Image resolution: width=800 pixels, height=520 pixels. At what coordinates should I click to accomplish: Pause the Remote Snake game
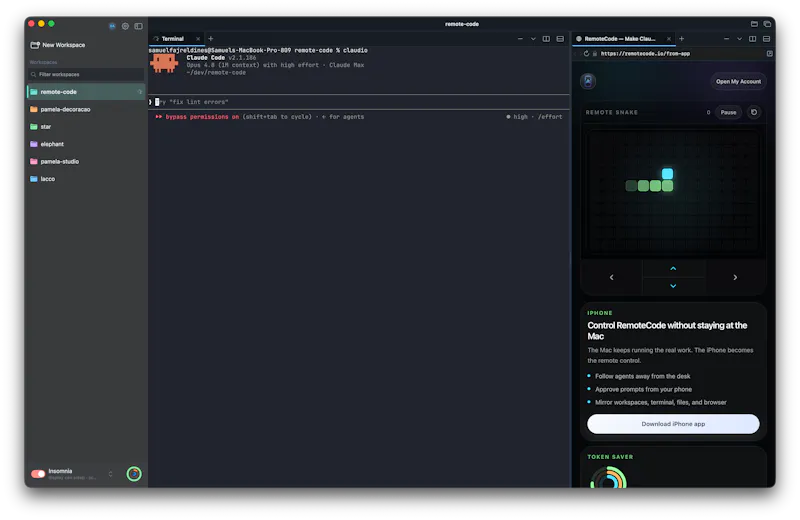[x=728, y=112]
